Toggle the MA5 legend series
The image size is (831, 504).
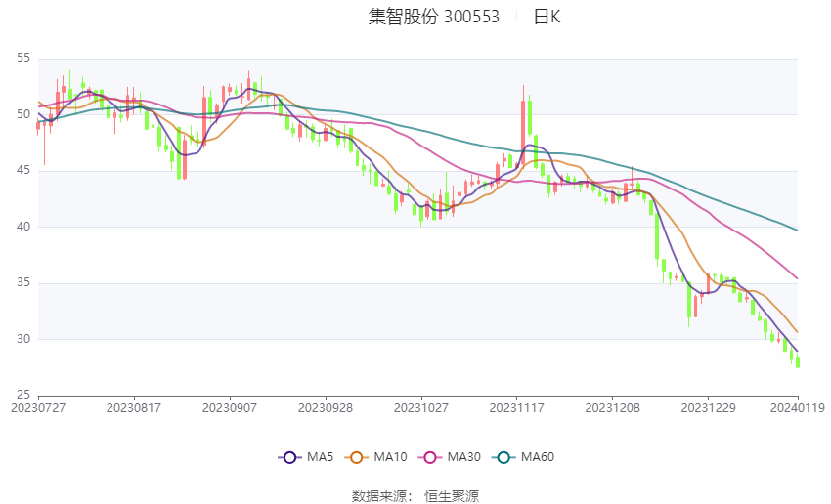pyautogui.click(x=306, y=457)
